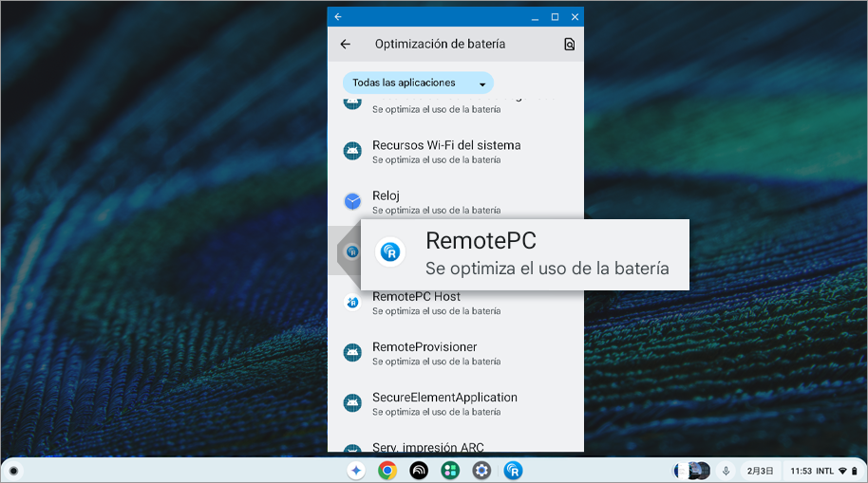The height and width of the screenshot is (483, 868).
Task: Close the Optimización de batería window
Action: (x=575, y=17)
